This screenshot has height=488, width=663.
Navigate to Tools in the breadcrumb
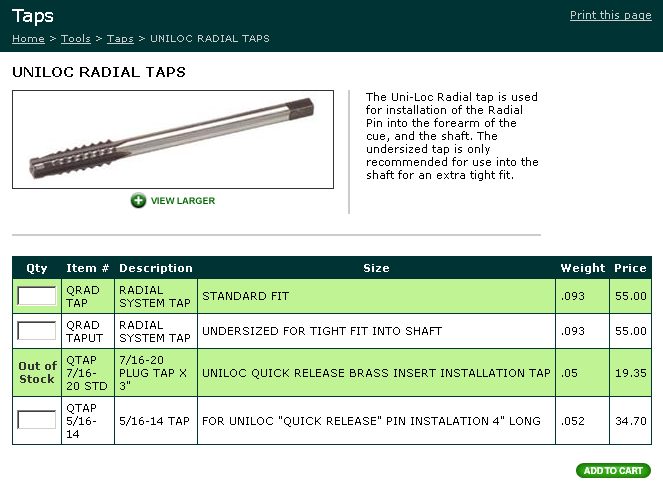pos(76,38)
